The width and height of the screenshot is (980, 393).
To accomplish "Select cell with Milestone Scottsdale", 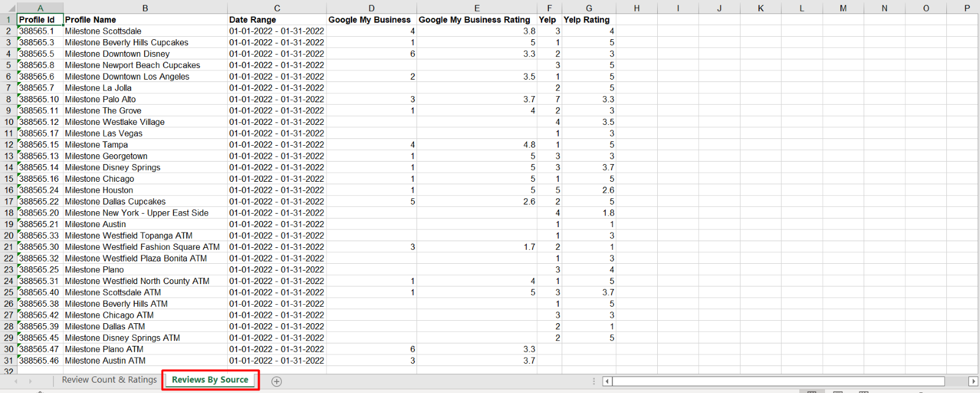I will coord(145,31).
